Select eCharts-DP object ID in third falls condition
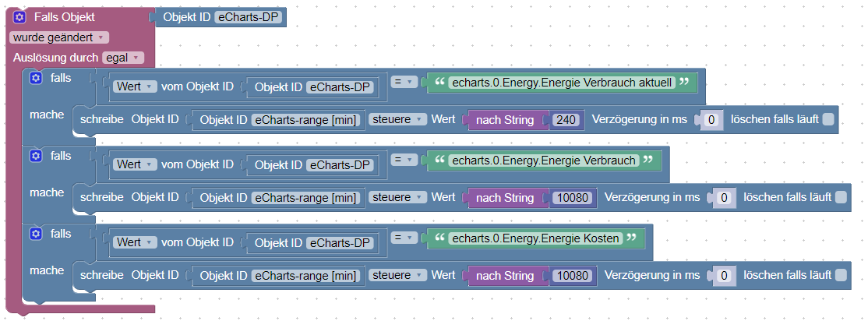Screen dimensions: 868x321 340,243
